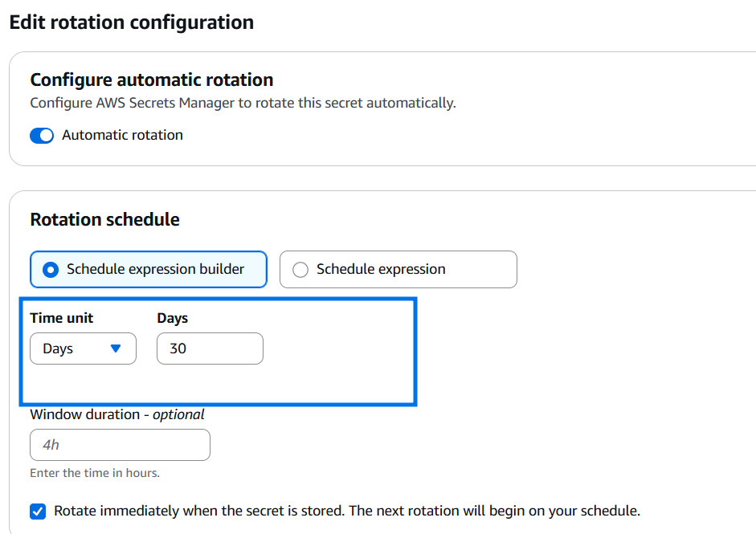Click the "Time unit" field label
The height and width of the screenshot is (534, 756).
click(x=62, y=318)
